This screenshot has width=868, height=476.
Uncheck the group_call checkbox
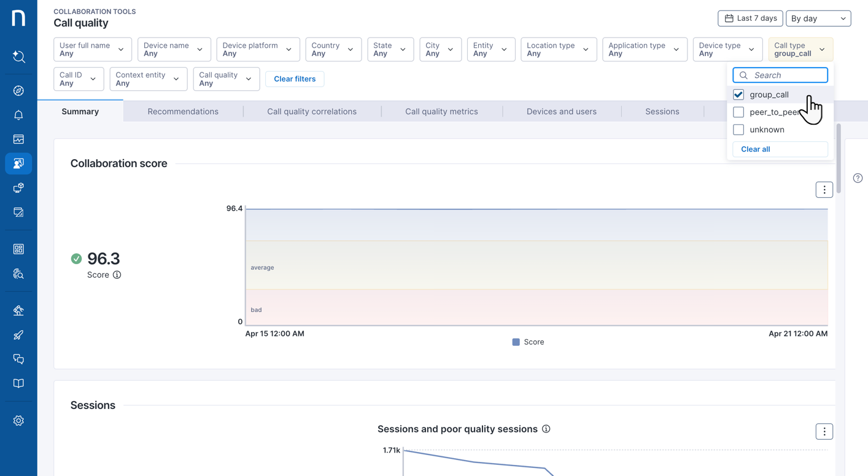pyautogui.click(x=738, y=95)
